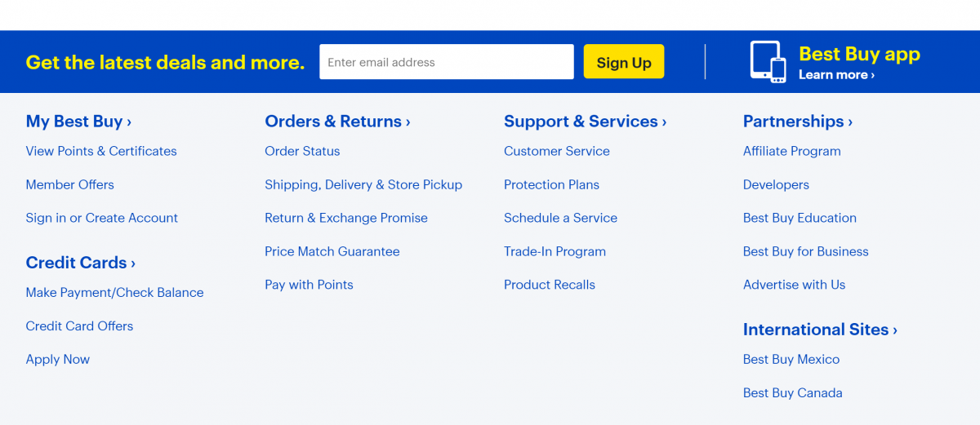Open Sign in or Create Account

pyautogui.click(x=101, y=218)
